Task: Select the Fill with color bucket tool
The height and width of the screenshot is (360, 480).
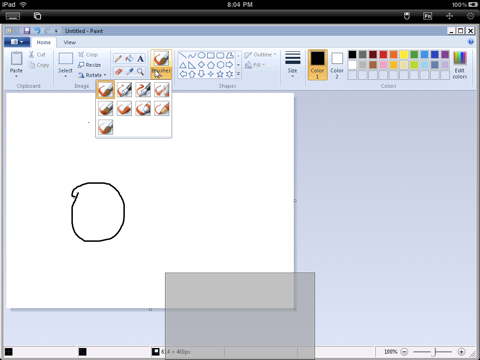Action: [129, 59]
